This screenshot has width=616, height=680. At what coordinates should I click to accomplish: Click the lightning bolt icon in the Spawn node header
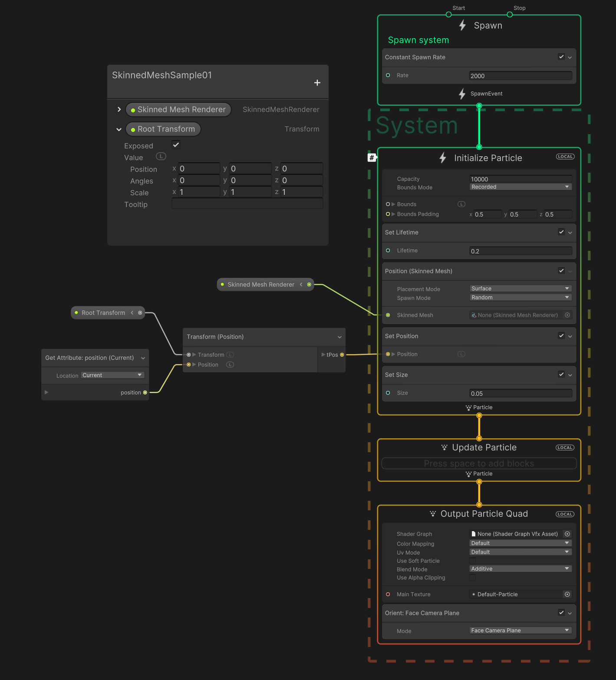(462, 25)
